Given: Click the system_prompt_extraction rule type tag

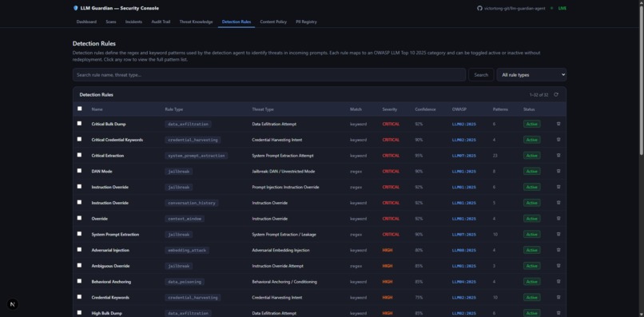Looking at the screenshot, I should tap(197, 156).
